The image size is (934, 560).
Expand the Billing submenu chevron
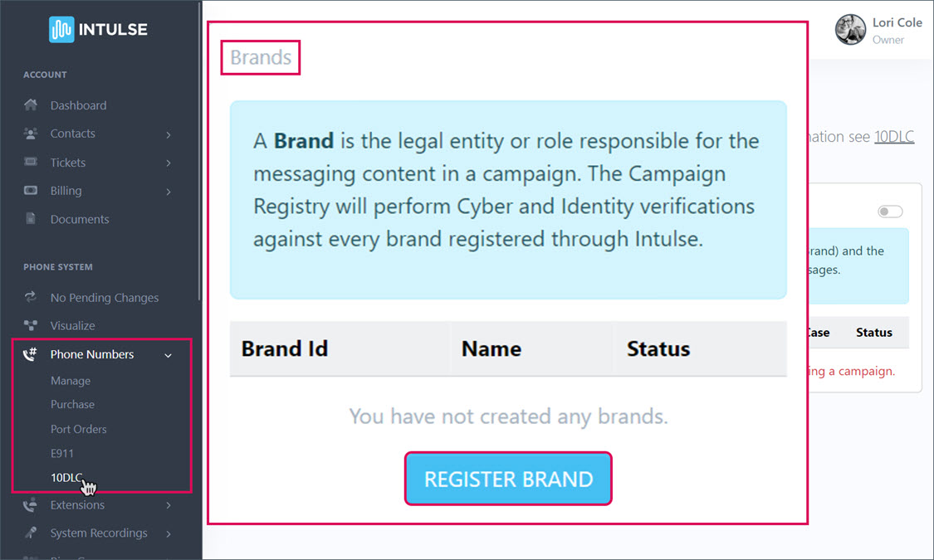point(169,192)
